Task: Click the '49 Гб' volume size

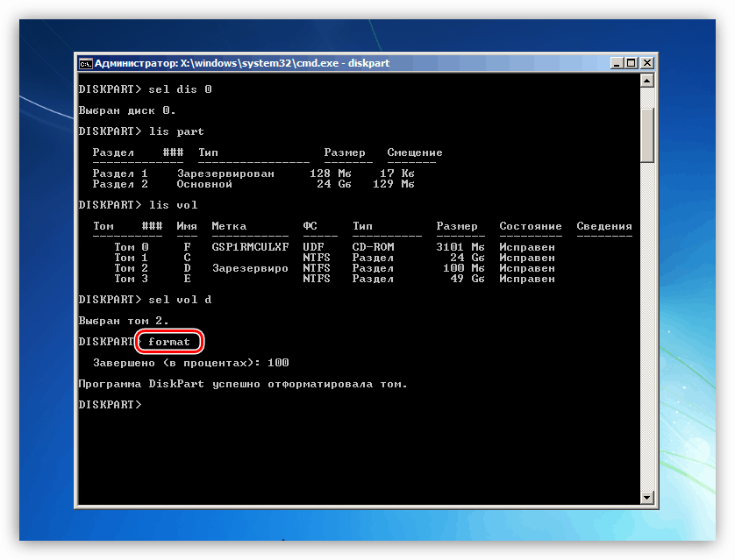Action: pos(467,279)
